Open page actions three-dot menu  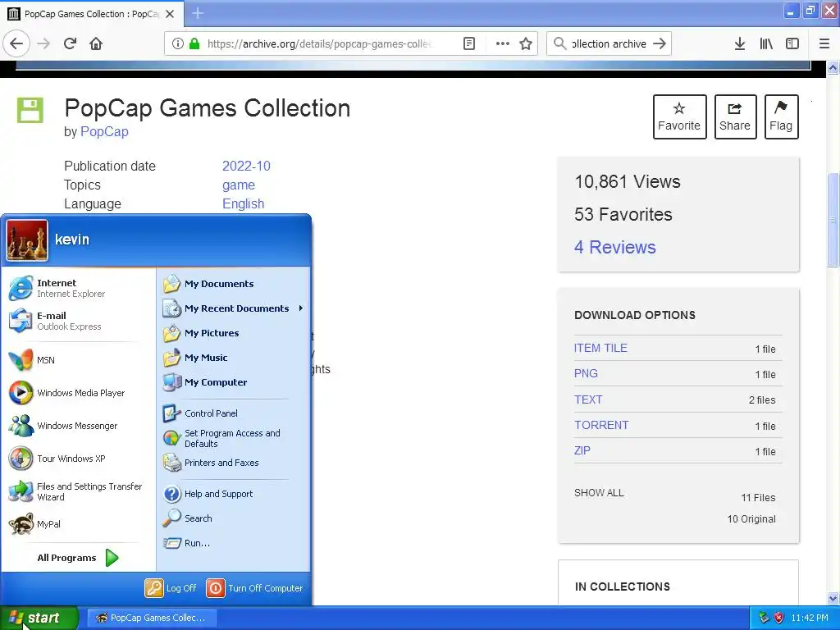pos(503,43)
